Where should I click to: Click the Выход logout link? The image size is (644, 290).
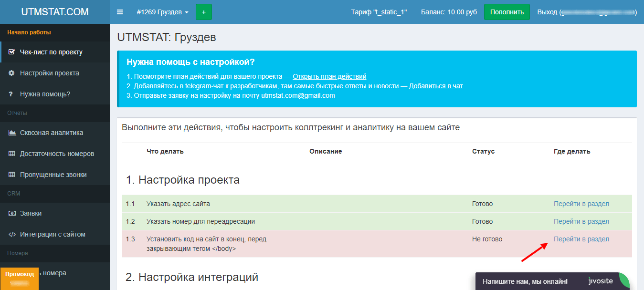coord(587,12)
